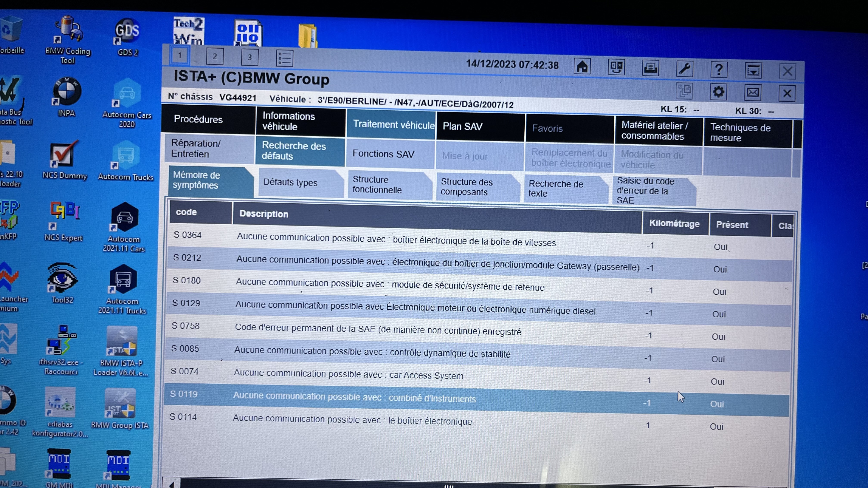The height and width of the screenshot is (488, 868).
Task: Sort by Kilométrage column header
Action: tap(674, 224)
